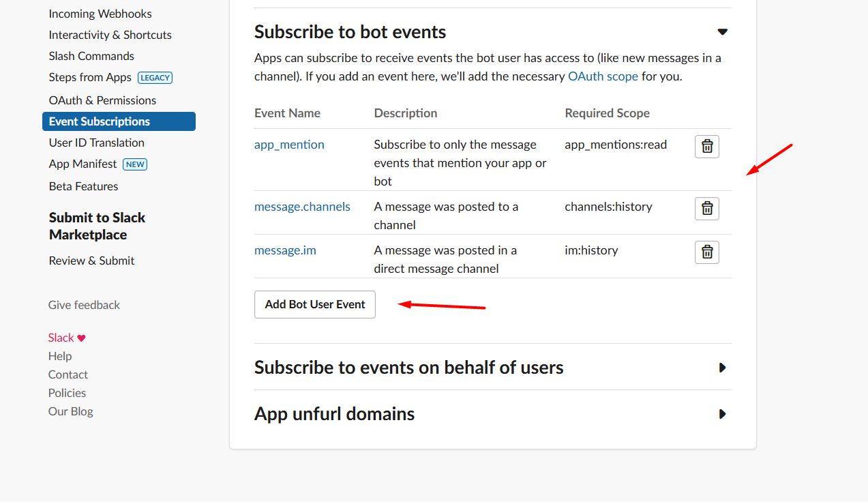Open the message.im event link
Screen dimensions: 868x502
tap(285, 250)
